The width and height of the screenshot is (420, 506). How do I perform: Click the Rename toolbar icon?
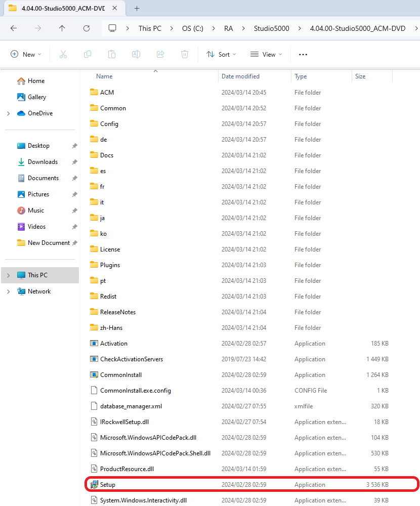[x=136, y=54]
